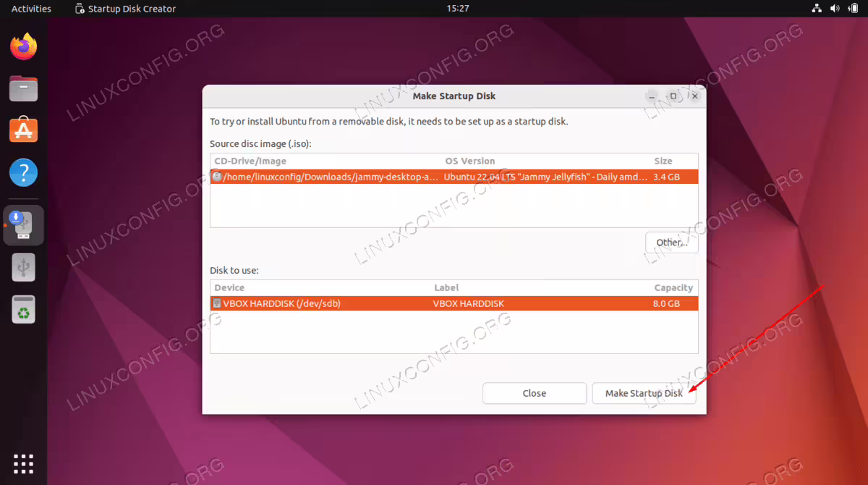The height and width of the screenshot is (485, 868).
Task: Click the VBOX HARDDISK device icon
Action: point(217,303)
